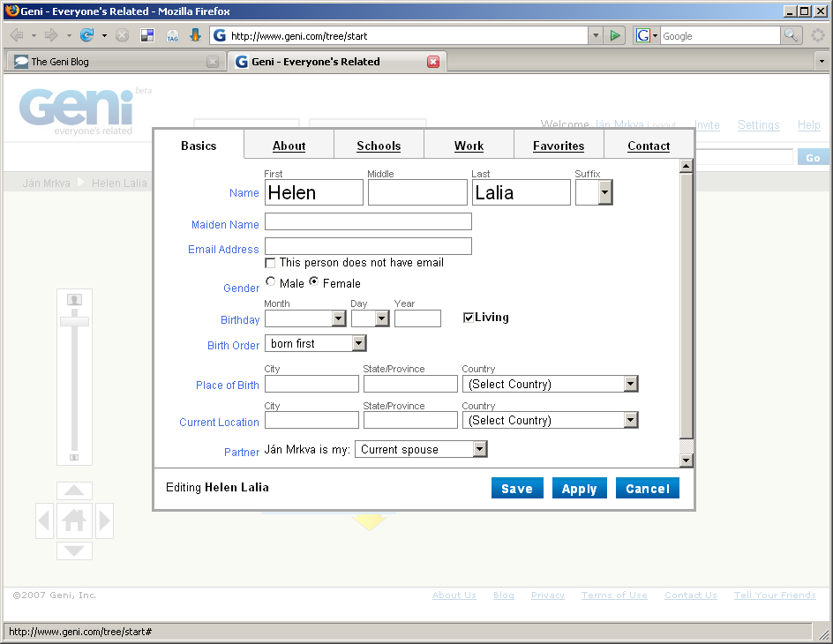Click the Save button
Image resolution: width=833 pixels, height=644 pixels.
click(x=517, y=488)
